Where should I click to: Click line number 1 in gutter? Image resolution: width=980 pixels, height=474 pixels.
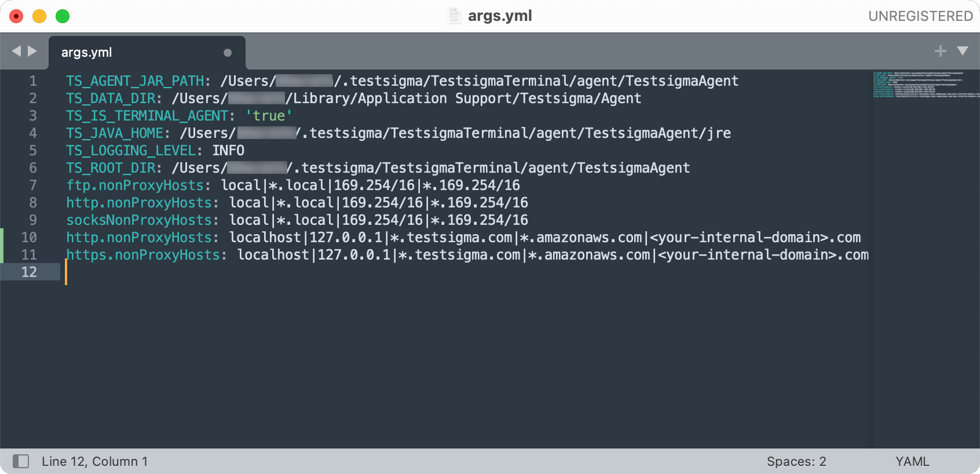(33, 81)
